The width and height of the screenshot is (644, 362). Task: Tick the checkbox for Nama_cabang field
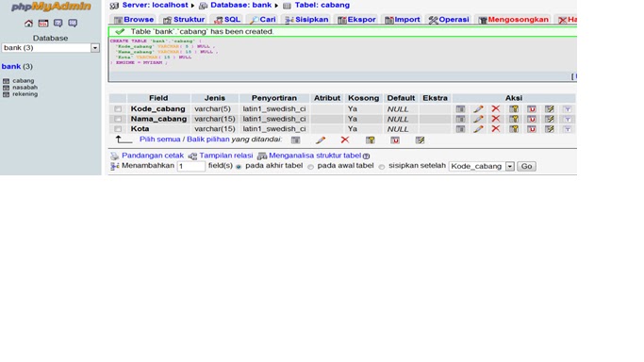tap(118, 119)
